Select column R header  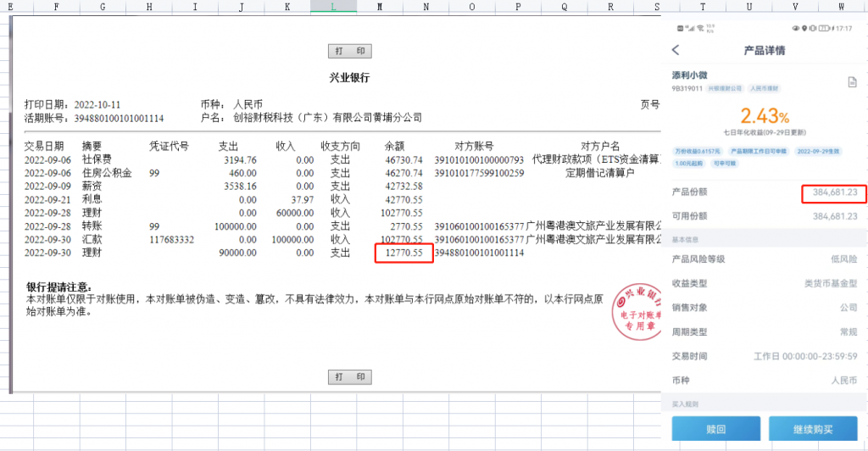coord(610,7)
